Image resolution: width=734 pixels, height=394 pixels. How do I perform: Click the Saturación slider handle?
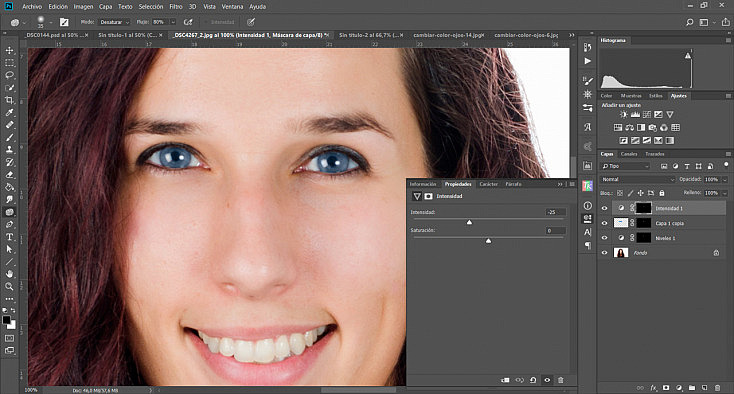(488, 241)
